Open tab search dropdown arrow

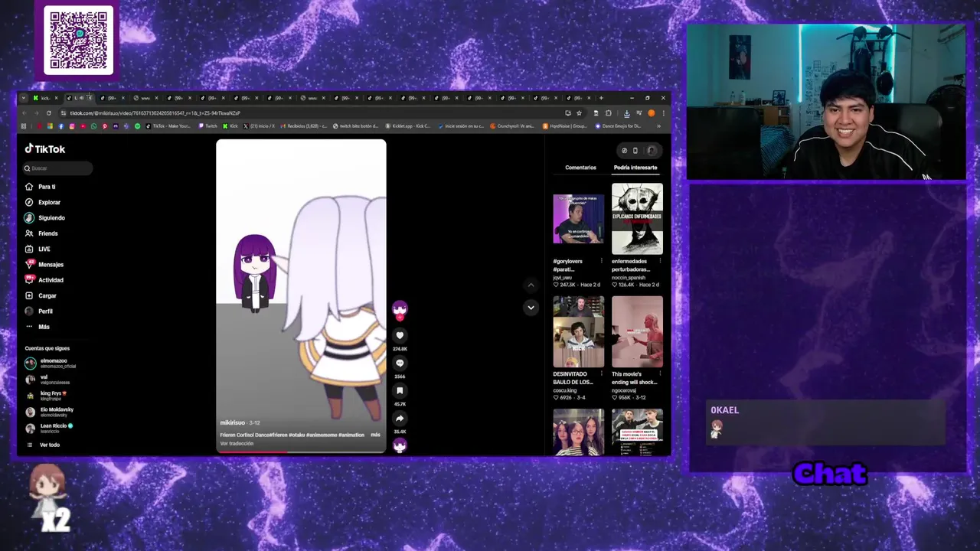tap(24, 98)
